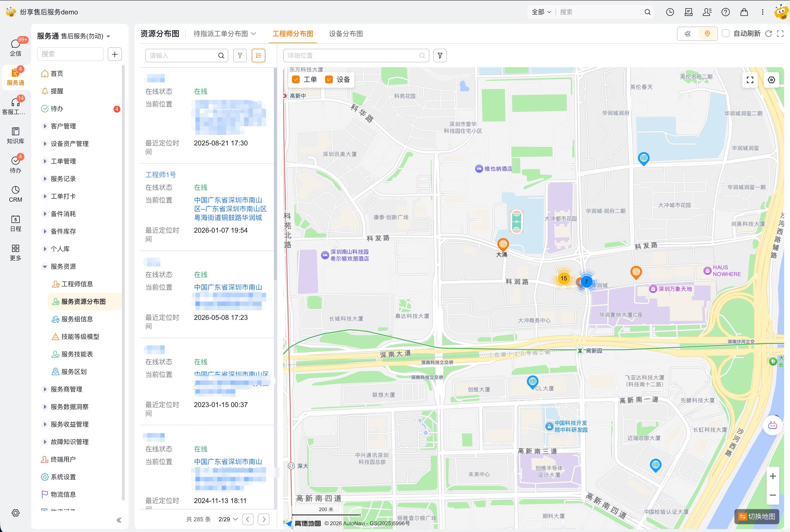Expand 工单管理 tree node
The image size is (790, 532).
click(44, 161)
